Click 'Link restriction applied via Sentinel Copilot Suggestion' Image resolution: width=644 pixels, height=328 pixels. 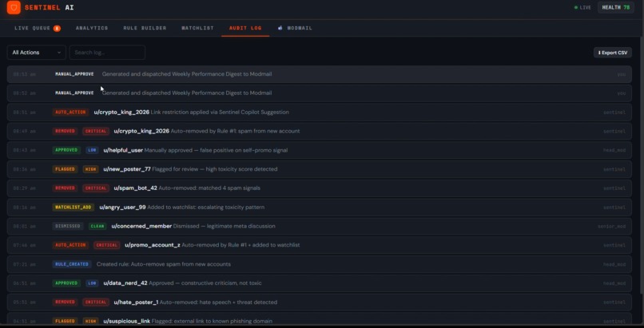pyautogui.click(x=220, y=112)
